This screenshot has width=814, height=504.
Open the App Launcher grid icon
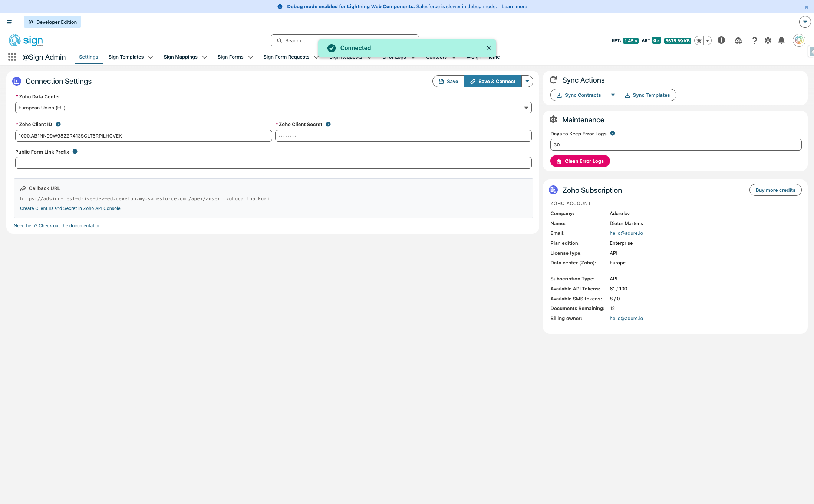pyautogui.click(x=12, y=57)
